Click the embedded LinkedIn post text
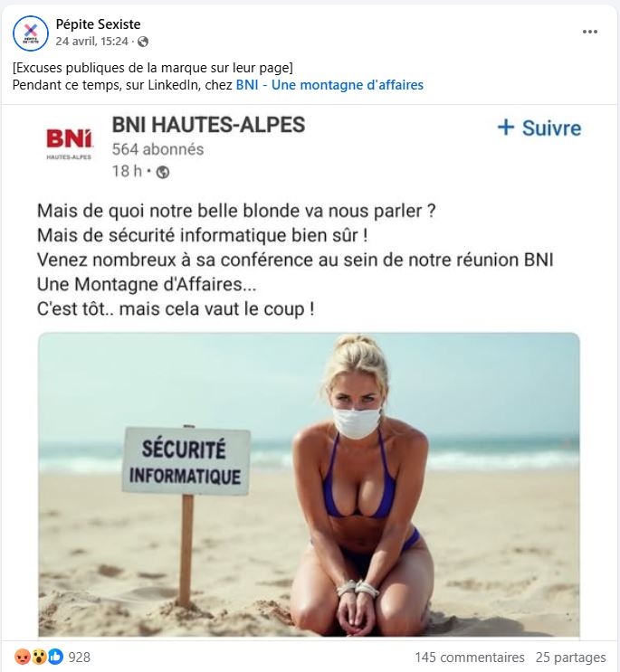 (295, 260)
